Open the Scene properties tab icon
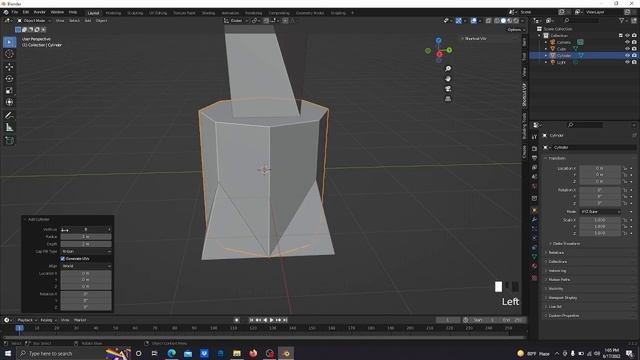Image resolution: width=640 pixels, height=360 pixels. pos(534,177)
